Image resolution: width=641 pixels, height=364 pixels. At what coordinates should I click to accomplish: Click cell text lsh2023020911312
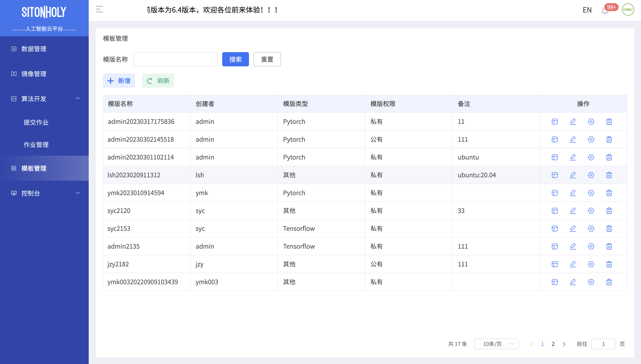[134, 175]
